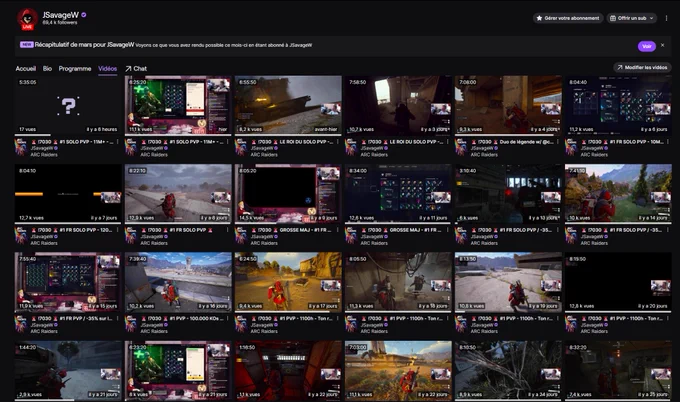Open options menu for the 8:34:00 GROSSE MAJ video
This screenshot has height=402, width=680.
448,230
